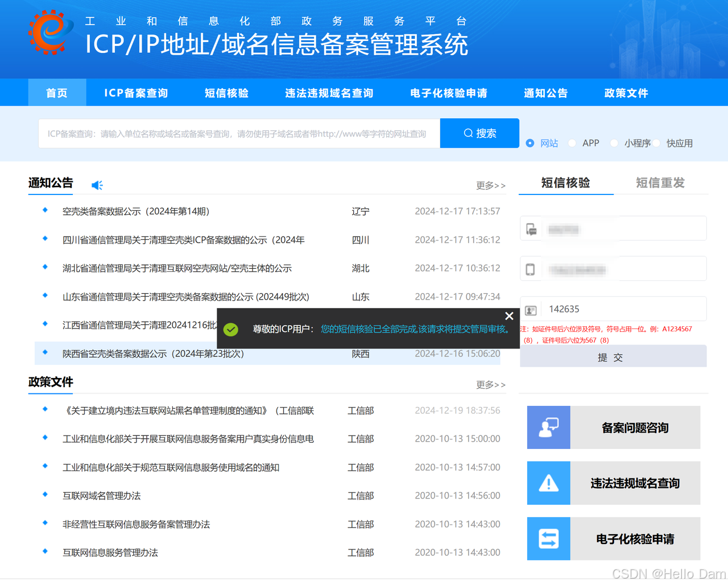This screenshot has width=728, height=586.
Task: Click the ICP备案查询 search input field
Action: (x=239, y=133)
